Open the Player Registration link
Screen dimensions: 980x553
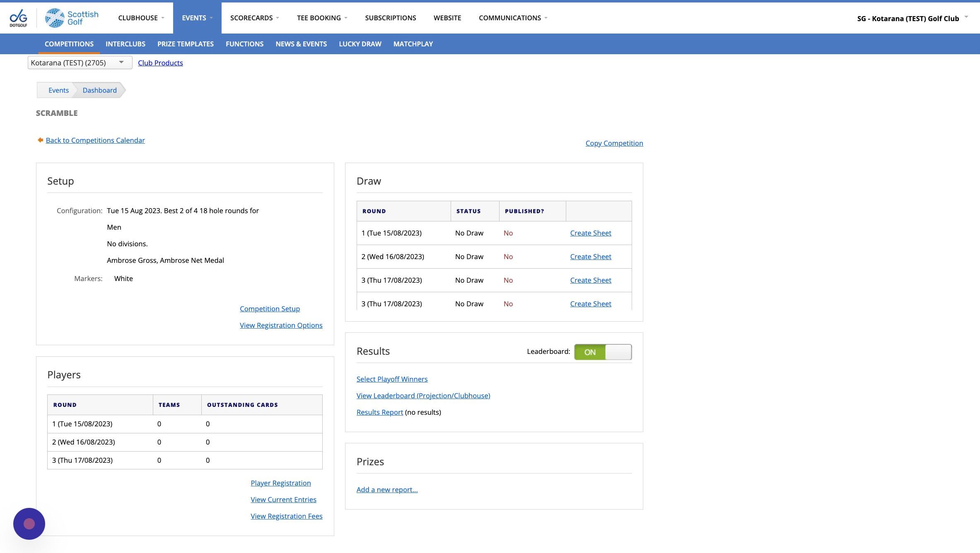click(280, 483)
